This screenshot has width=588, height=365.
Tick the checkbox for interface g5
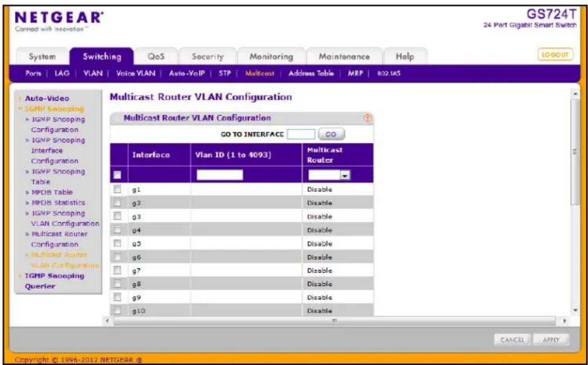pyautogui.click(x=117, y=243)
